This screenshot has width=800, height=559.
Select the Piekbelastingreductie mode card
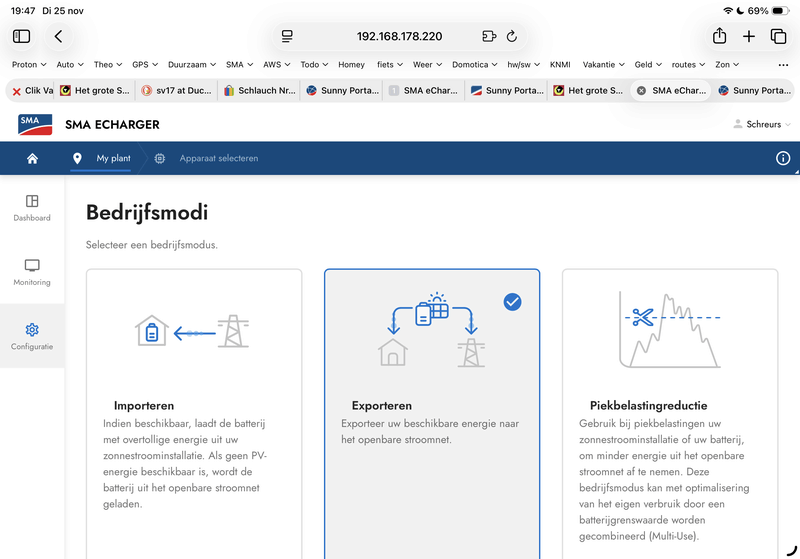670,414
